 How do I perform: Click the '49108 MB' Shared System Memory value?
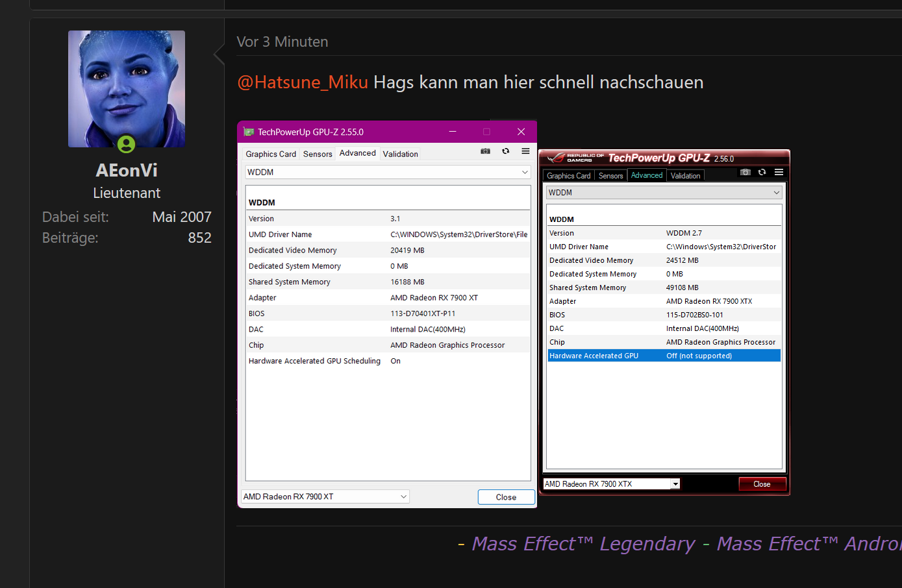click(x=683, y=288)
